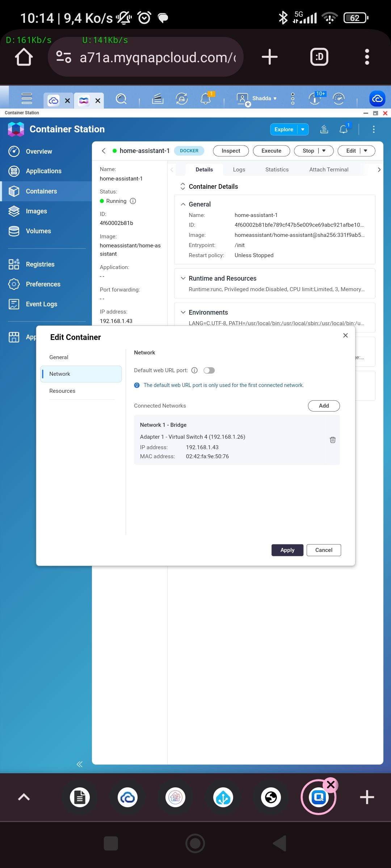Switch to Container Station taskbar tab
The image size is (391, 868).
84,101
